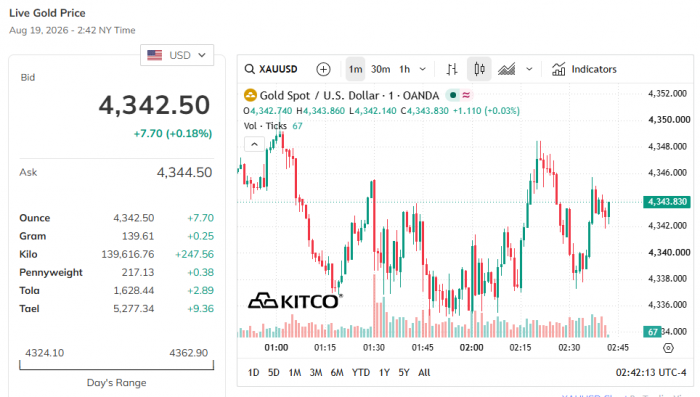Click the current price label 4,343.830
The width and height of the screenshot is (700, 397).
(667, 202)
